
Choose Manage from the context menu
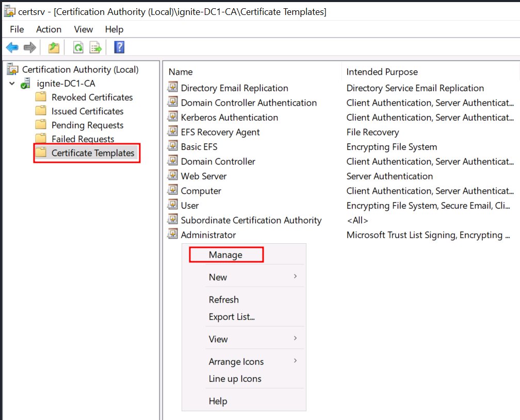(x=226, y=255)
